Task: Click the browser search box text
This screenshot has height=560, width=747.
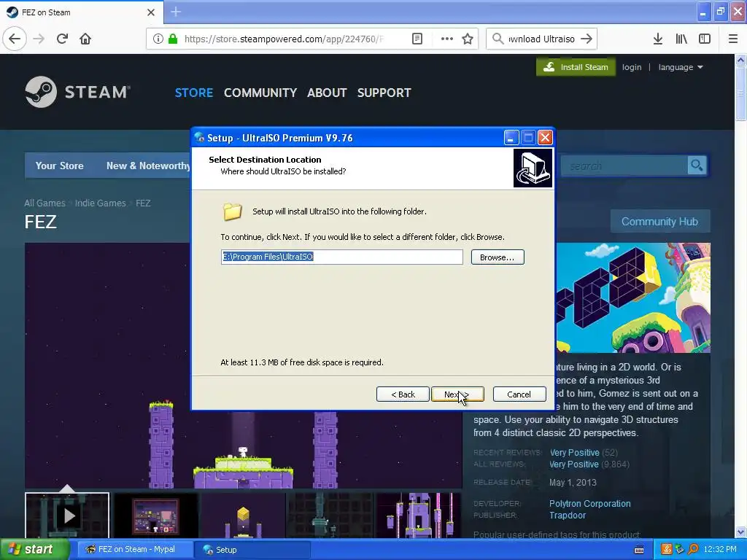Action: (x=541, y=39)
